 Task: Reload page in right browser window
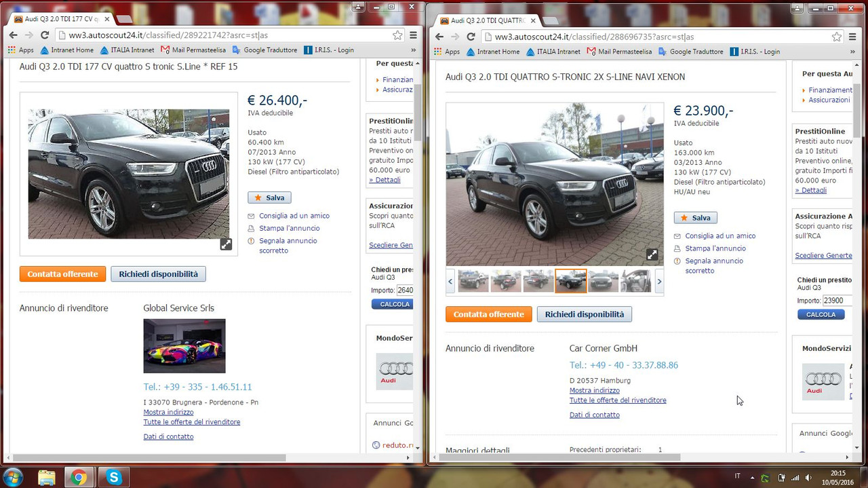point(471,37)
